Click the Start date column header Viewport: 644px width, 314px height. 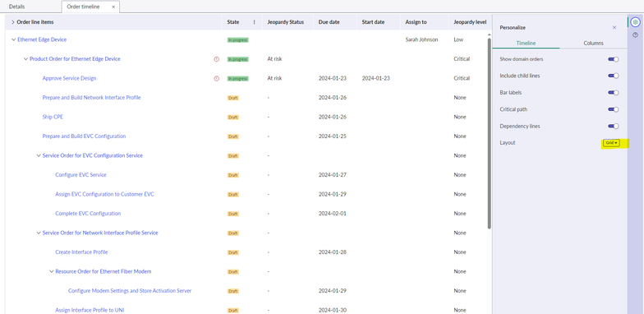[x=373, y=22]
